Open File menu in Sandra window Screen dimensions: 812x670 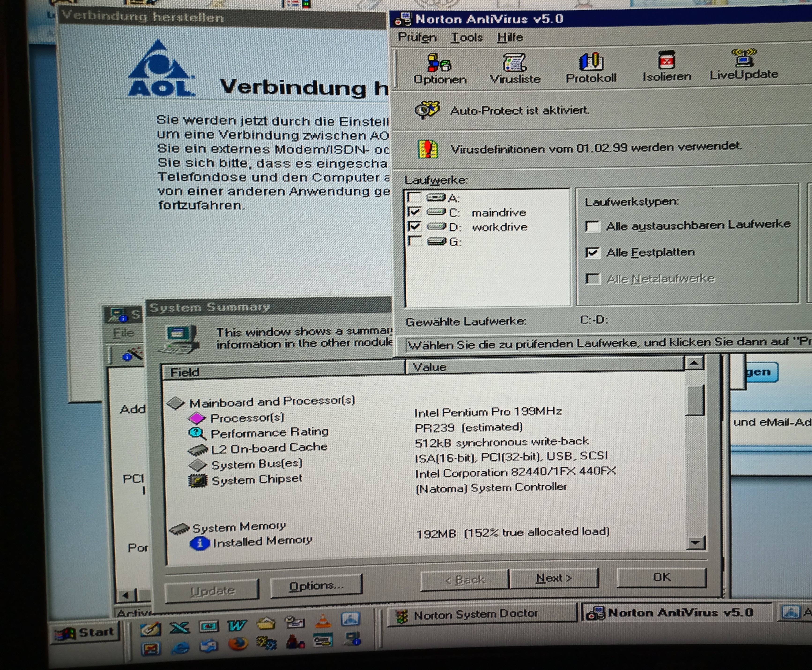click(x=123, y=333)
